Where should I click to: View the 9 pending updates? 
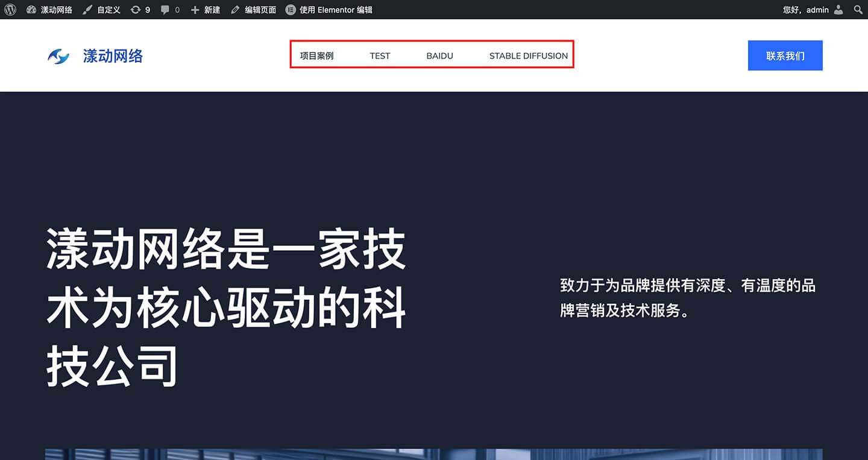pyautogui.click(x=140, y=10)
